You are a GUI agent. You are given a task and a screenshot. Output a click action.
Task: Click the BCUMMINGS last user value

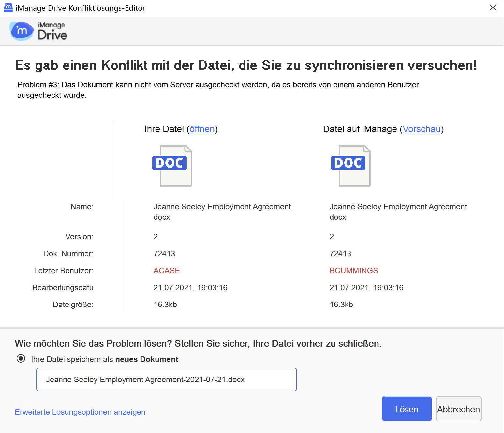[354, 271]
